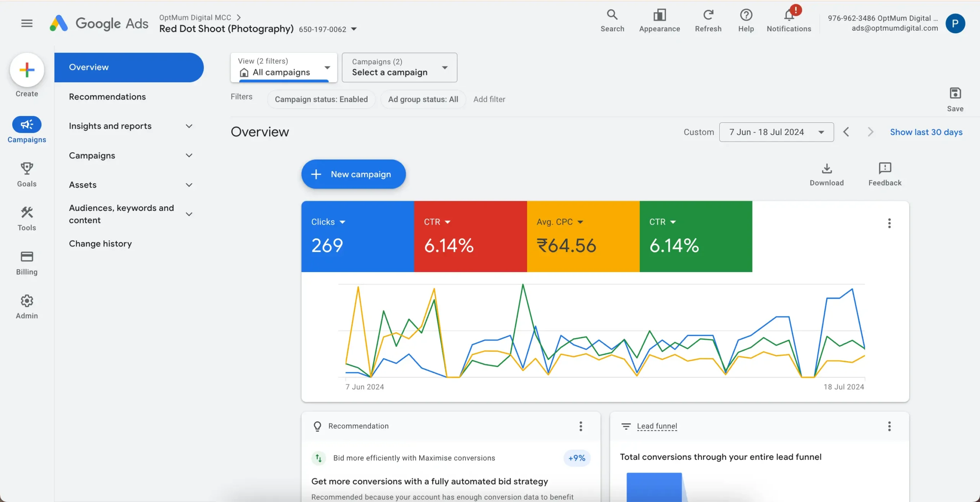The image size is (980, 502).
Task: Open scorecard chart three-dot menu
Action: [889, 223]
